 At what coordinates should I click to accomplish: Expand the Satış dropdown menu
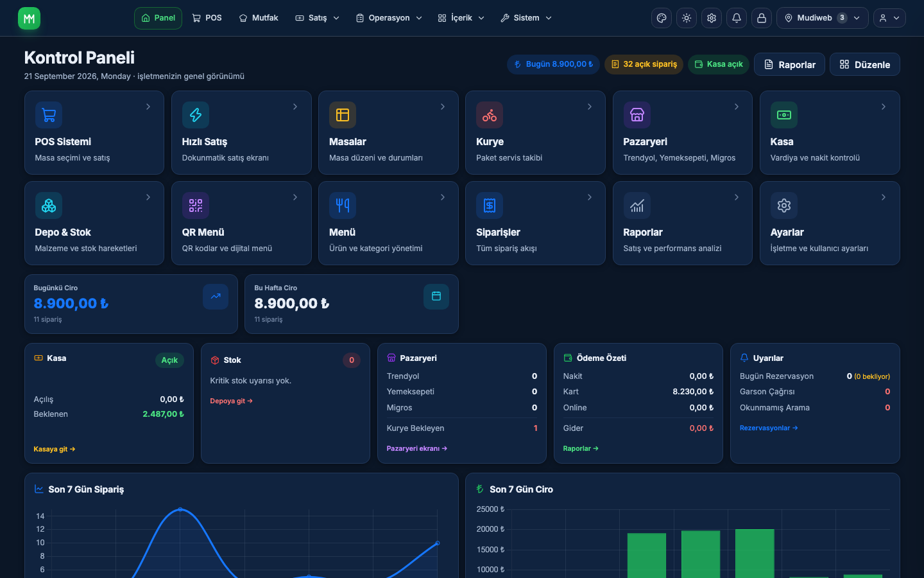[317, 18]
